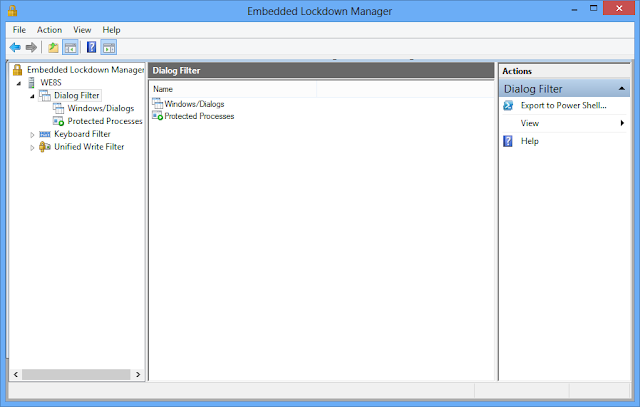The width and height of the screenshot is (640, 407).
Task: Select Export to Power Shell... action
Action: coord(563,105)
